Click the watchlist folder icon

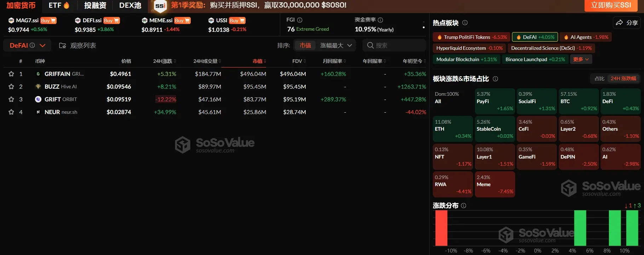click(x=62, y=46)
